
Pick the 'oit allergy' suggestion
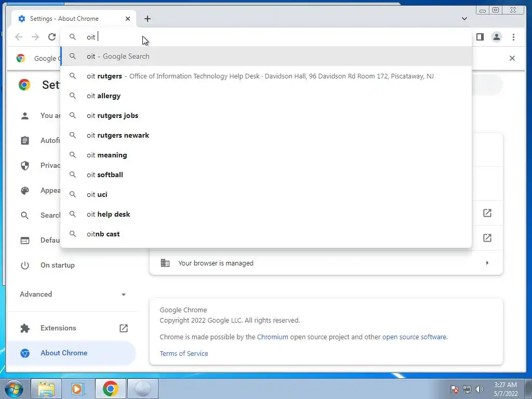coord(266,96)
